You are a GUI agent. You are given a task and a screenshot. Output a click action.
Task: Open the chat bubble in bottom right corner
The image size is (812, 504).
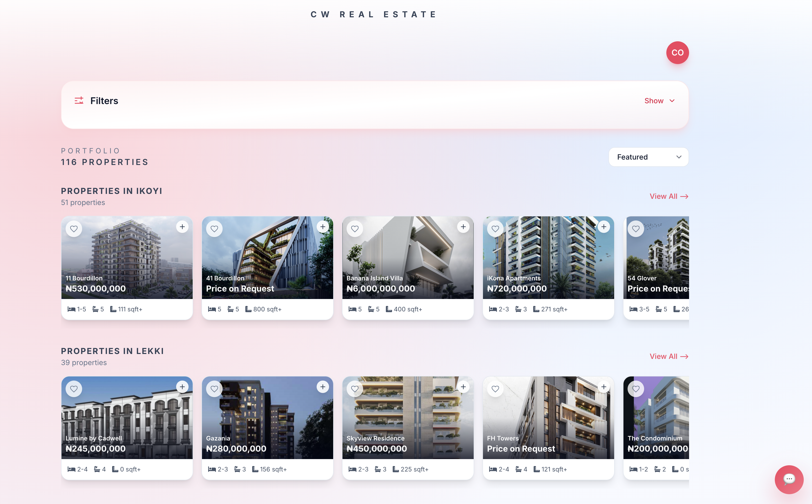789,479
